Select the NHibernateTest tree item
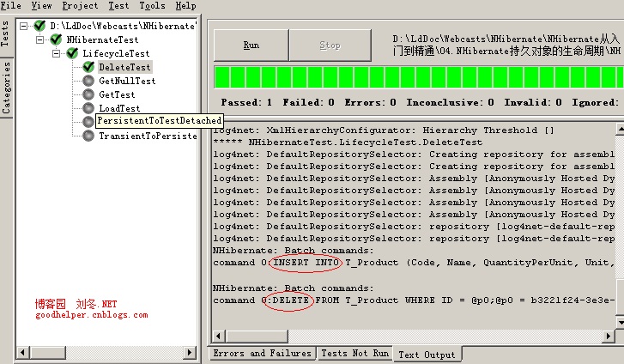The image size is (624, 364). (x=102, y=39)
